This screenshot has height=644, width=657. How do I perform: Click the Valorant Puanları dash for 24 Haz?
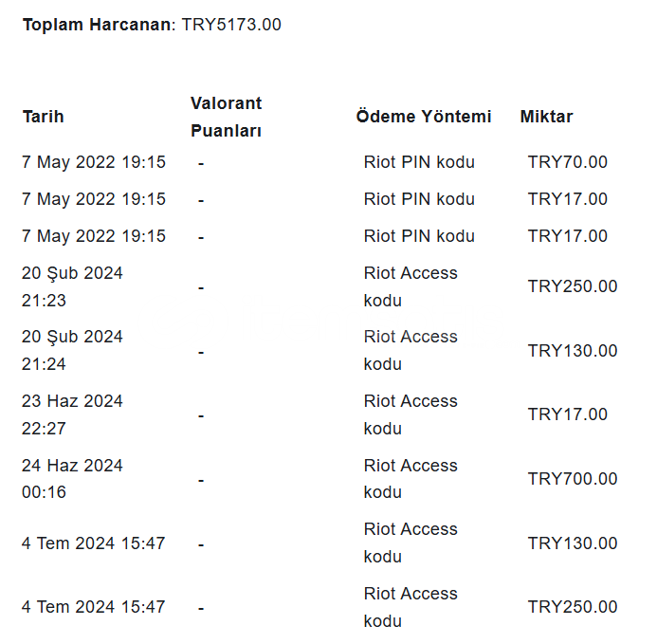(201, 481)
